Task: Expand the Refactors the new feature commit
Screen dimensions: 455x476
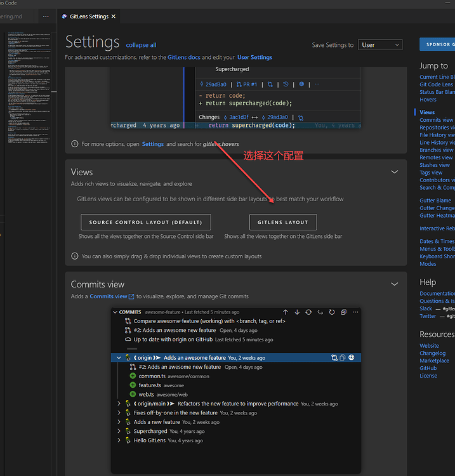Action: point(119,404)
